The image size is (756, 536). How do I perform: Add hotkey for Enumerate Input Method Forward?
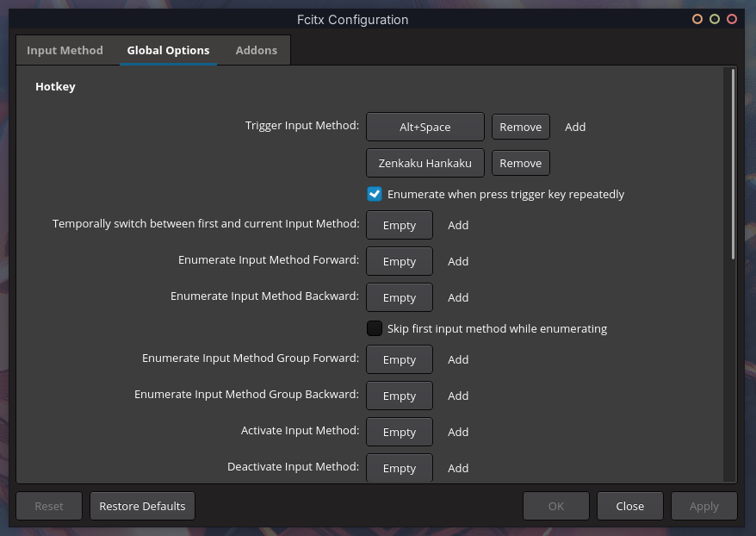point(457,261)
